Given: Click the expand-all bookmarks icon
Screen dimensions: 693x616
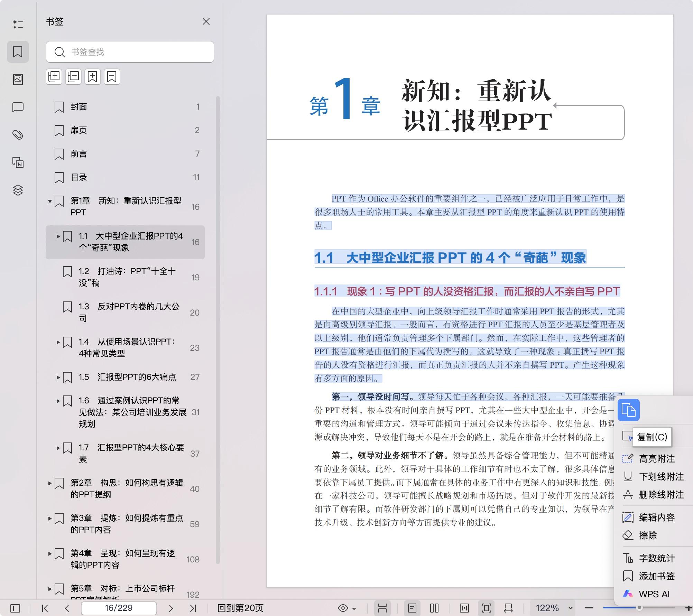Looking at the screenshot, I should (54, 77).
